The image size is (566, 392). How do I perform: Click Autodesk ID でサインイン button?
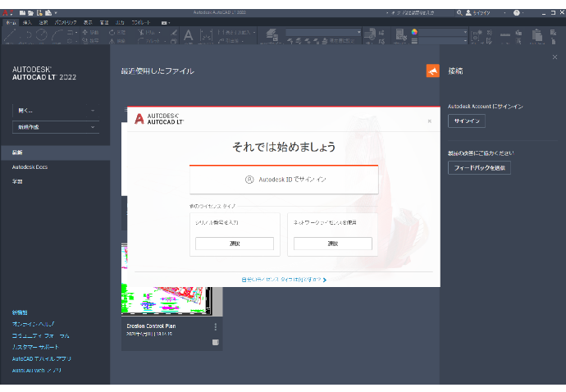(284, 180)
